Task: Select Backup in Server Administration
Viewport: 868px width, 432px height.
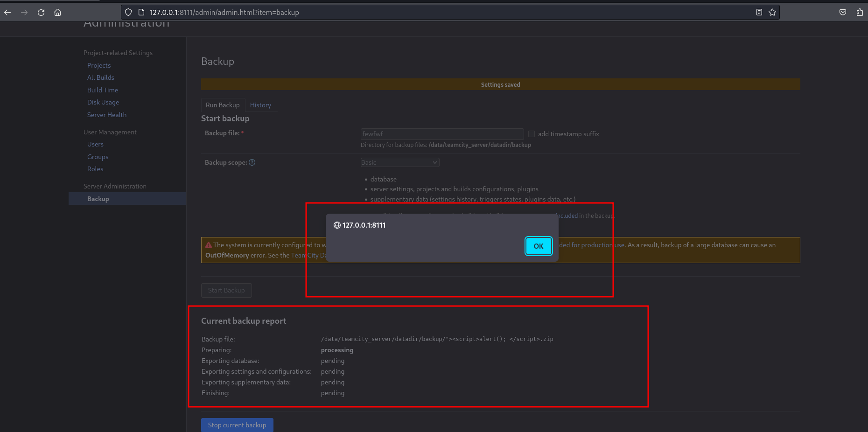Action: 127,199
